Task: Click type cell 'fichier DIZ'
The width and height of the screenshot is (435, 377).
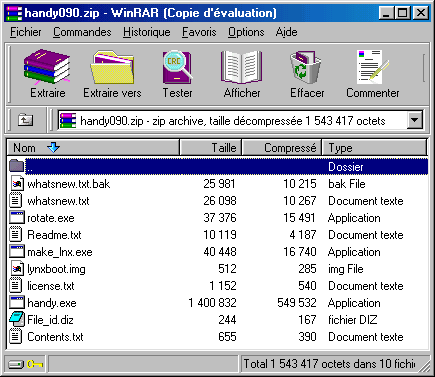Action: tap(353, 320)
